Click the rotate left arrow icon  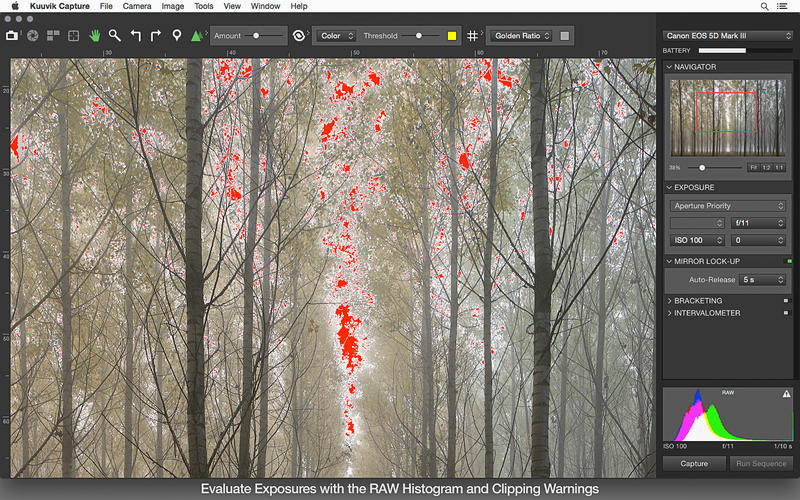[136, 36]
